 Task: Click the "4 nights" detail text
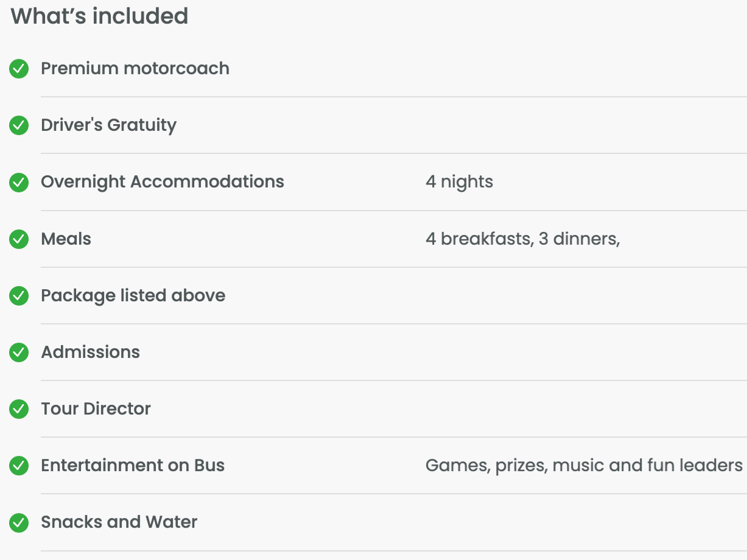459,181
